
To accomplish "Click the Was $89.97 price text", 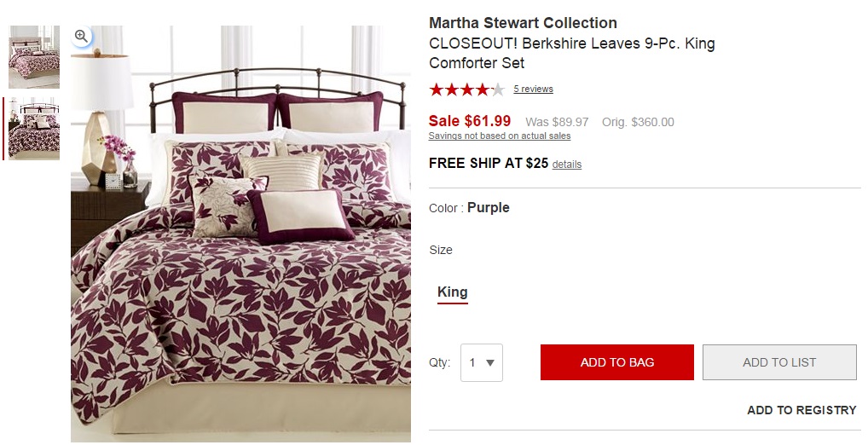I will [x=557, y=122].
